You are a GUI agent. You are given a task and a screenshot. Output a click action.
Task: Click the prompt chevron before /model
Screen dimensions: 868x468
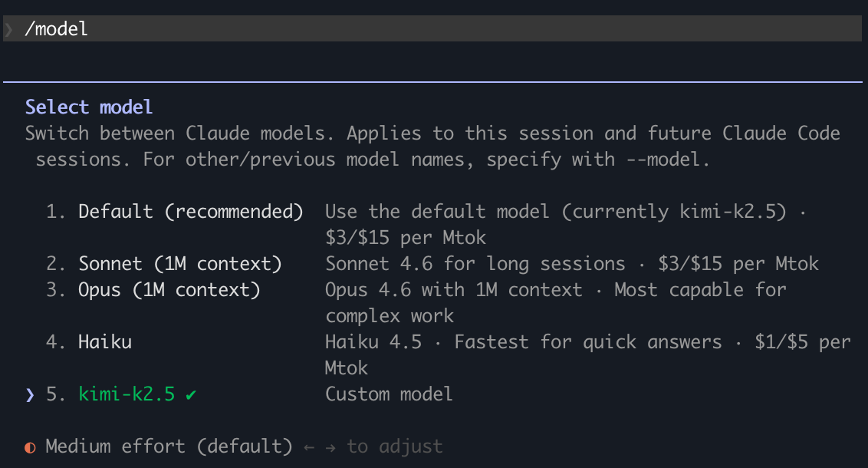point(9,29)
